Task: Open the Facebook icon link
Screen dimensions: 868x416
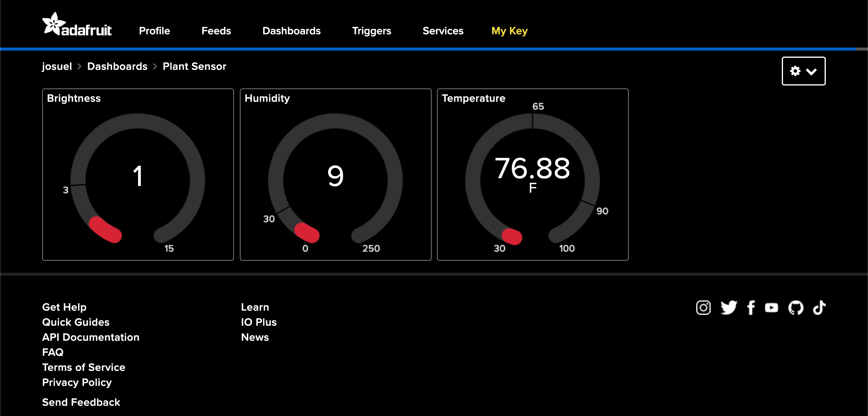Action: 751,308
